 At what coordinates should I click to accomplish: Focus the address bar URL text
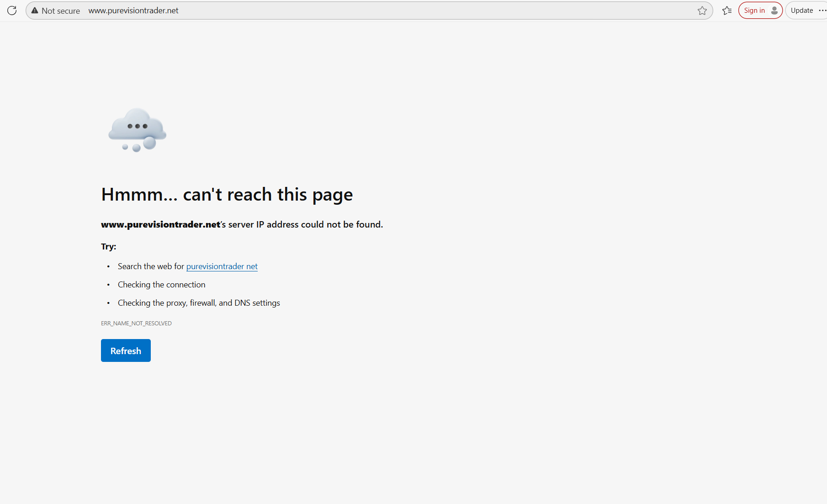click(133, 11)
